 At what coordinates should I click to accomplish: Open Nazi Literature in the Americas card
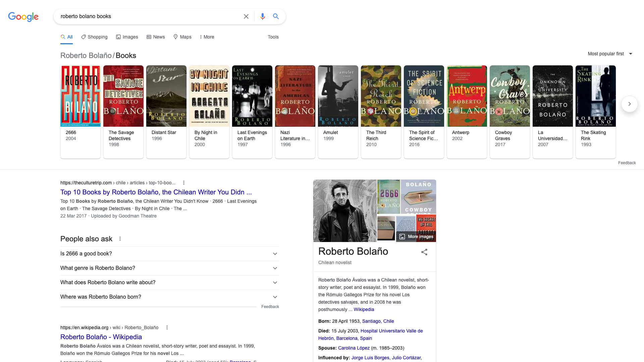click(295, 112)
